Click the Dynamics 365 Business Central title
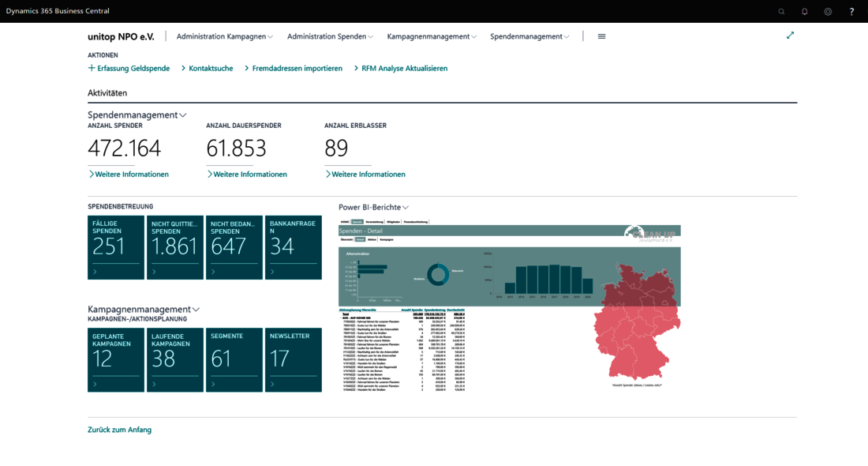The width and height of the screenshot is (868, 466). tap(58, 11)
